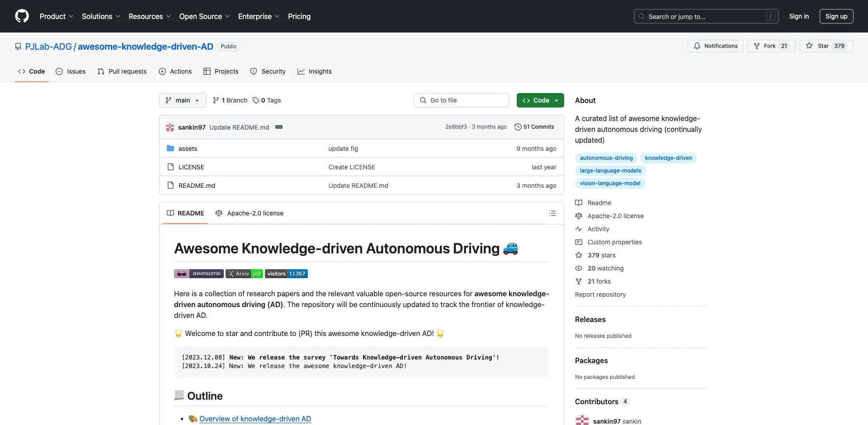Expand the Enterprise menu
The height and width of the screenshot is (425, 868).
[259, 16]
